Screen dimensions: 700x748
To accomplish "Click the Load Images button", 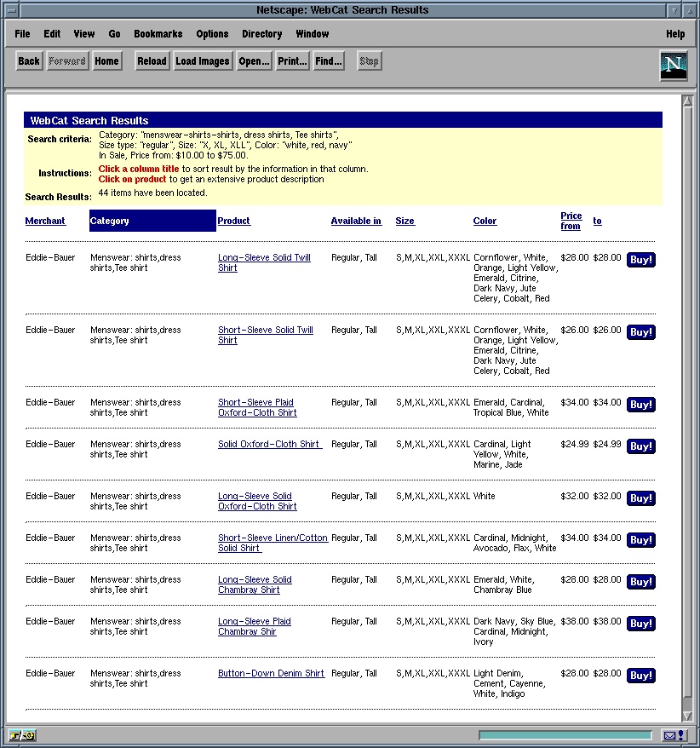I will tap(203, 61).
